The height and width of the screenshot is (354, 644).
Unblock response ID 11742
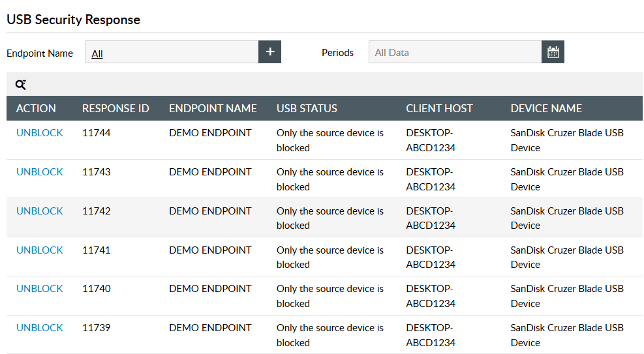(40, 211)
